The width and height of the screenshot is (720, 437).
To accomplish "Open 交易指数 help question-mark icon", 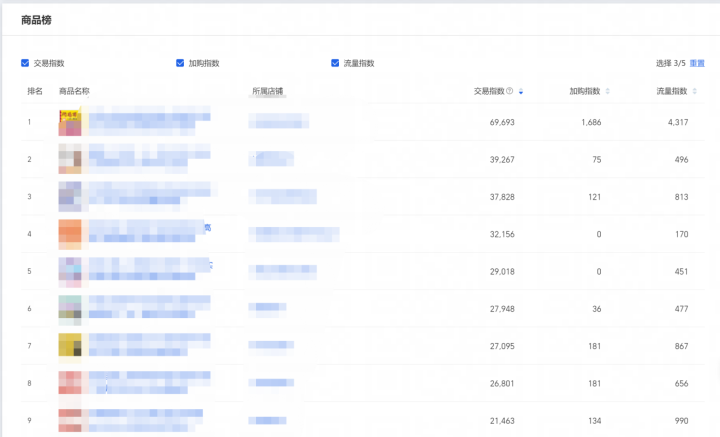I will [509, 91].
